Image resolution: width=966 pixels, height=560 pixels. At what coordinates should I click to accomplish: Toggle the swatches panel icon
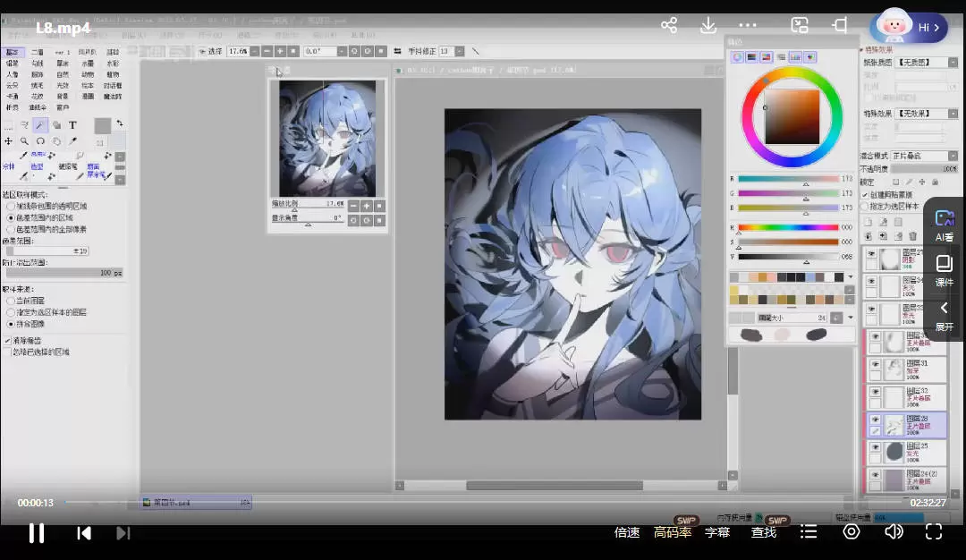click(x=795, y=56)
